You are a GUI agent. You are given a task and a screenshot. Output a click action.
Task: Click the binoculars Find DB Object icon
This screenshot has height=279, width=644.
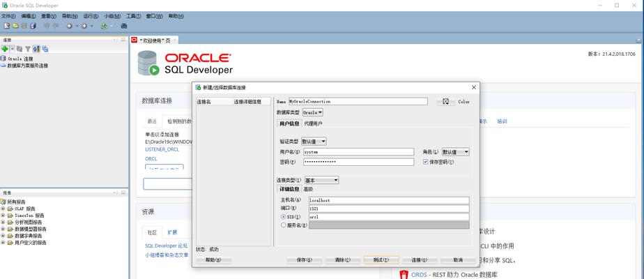click(124, 26)
